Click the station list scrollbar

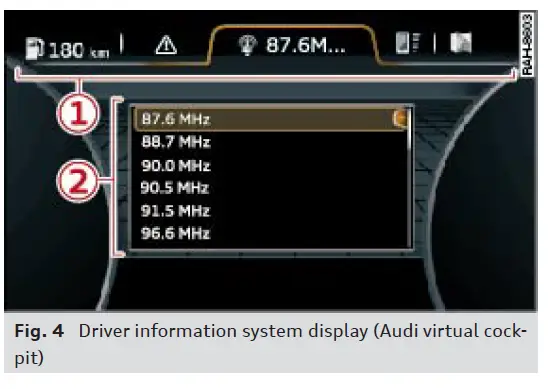pyautogui.click(x=409, y=178)
